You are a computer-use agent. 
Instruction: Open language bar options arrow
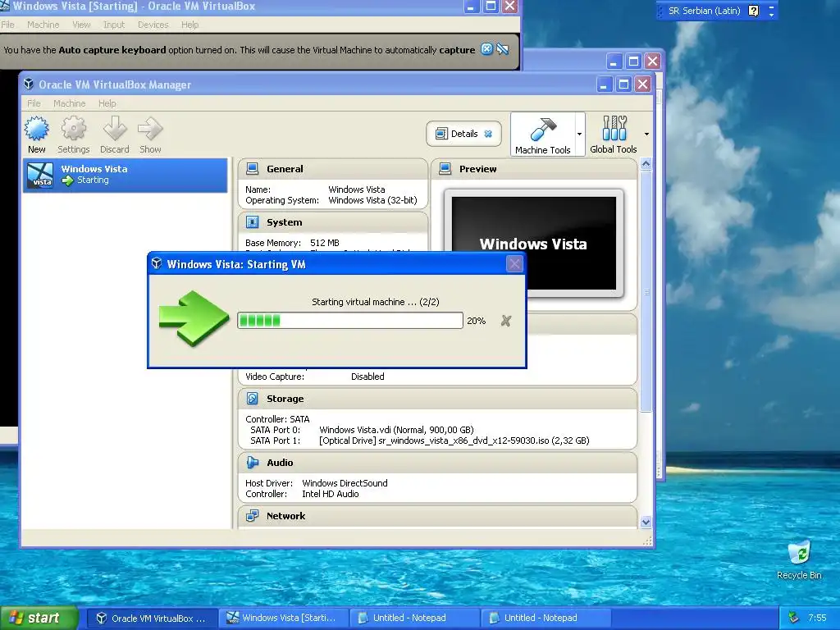771,15
